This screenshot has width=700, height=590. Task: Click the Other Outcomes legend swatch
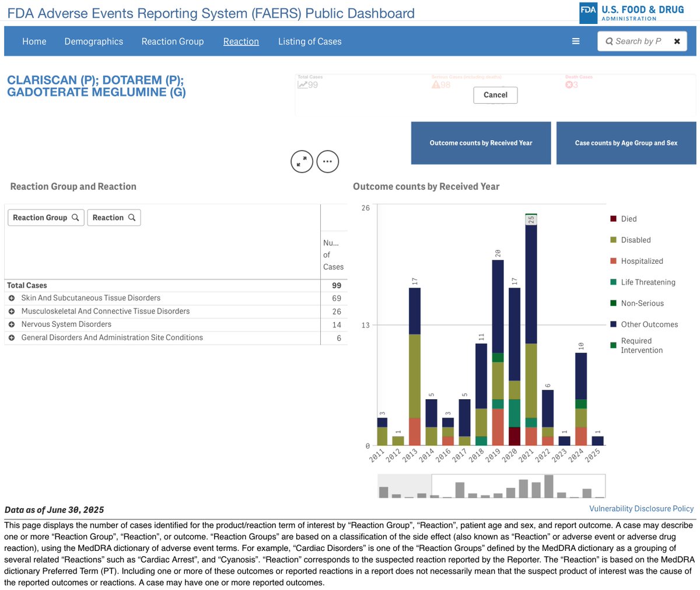pos(613,324)
